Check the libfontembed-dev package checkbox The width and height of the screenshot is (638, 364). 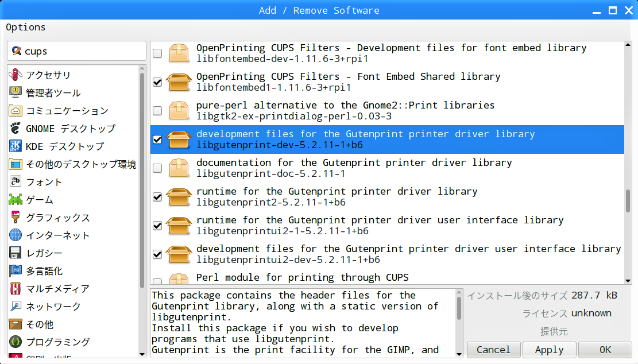pos(157,53)
